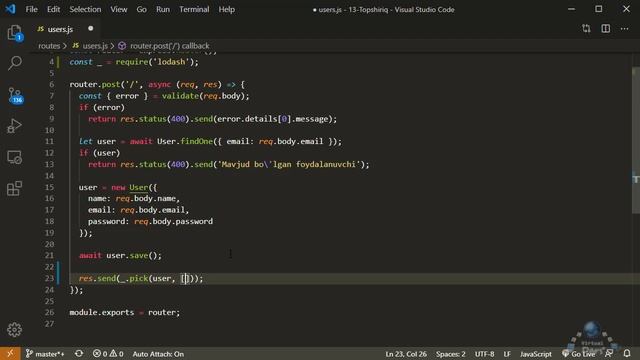Change indentation via Spaces: 2
The height and width of the screenshot is (360, 640).
coord(451,354)
